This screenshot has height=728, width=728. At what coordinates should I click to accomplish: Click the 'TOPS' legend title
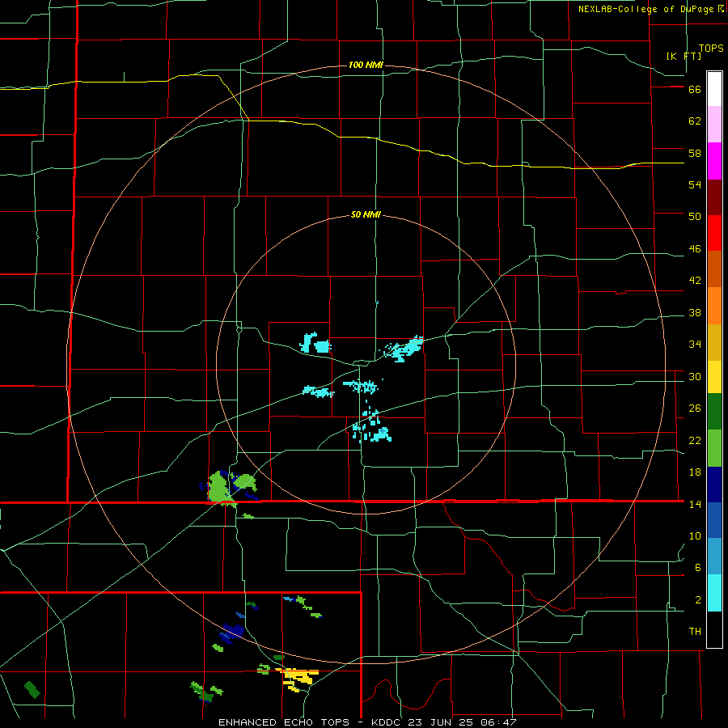[x=711, y=48]
